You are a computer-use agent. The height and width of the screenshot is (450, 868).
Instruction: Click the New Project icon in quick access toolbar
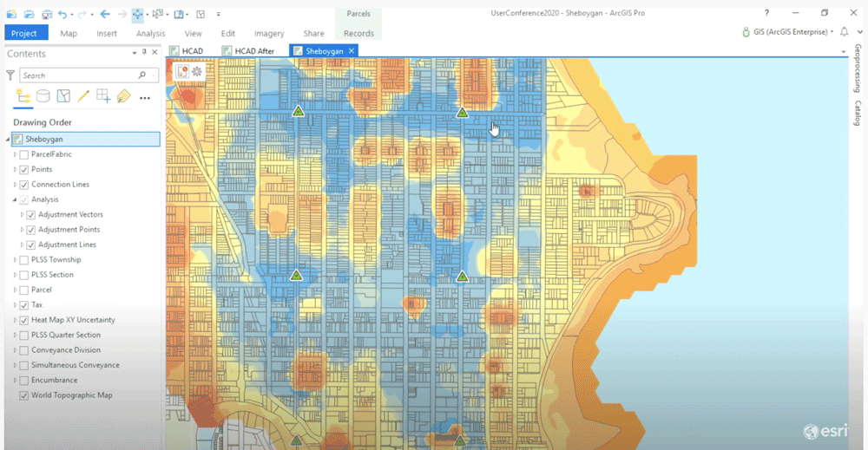11,14
